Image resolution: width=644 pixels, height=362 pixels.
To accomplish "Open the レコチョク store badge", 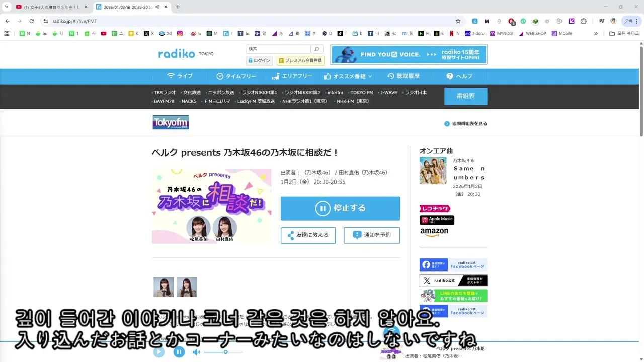I will [435, 209].
